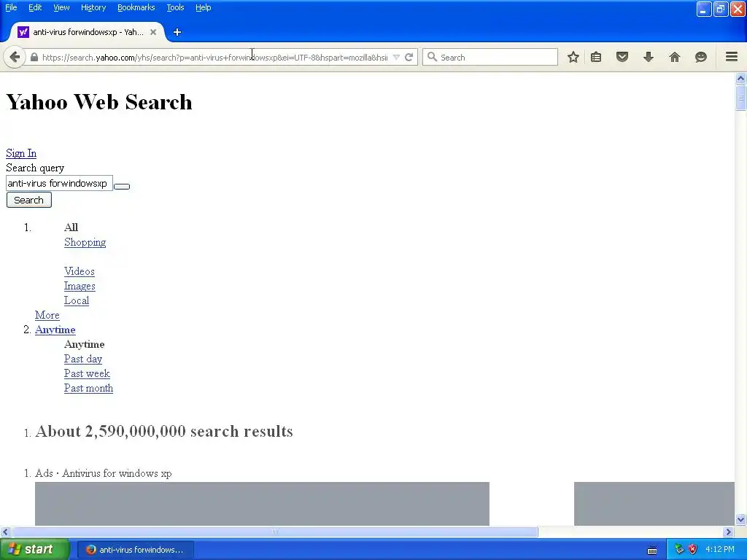The width and height of the screenshot is (747, 560).
Task: Go back using the back arrow button
Action: (15, 58)
